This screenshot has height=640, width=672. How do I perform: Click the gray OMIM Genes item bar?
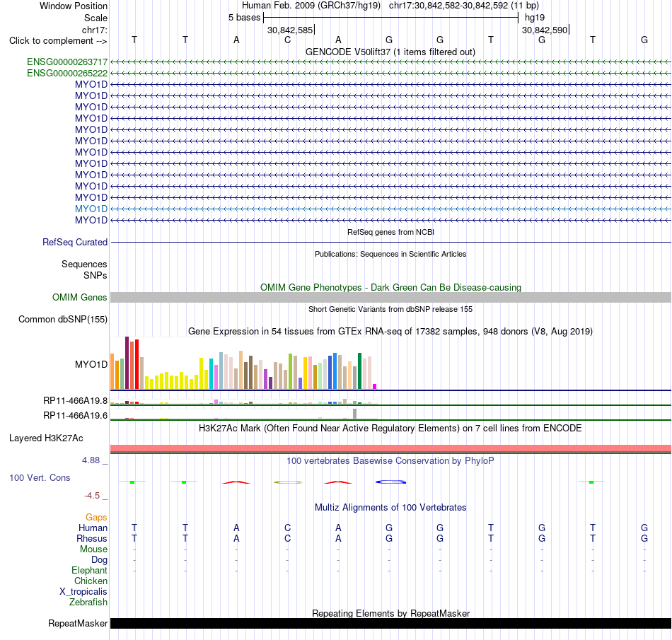click(x=390, y=297)
